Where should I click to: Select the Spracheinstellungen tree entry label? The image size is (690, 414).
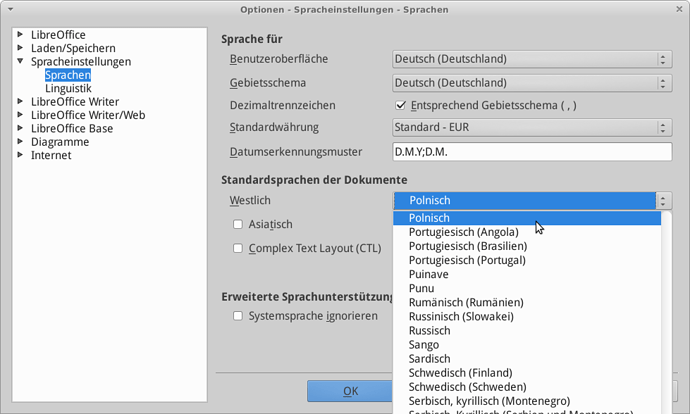[81, 62]
